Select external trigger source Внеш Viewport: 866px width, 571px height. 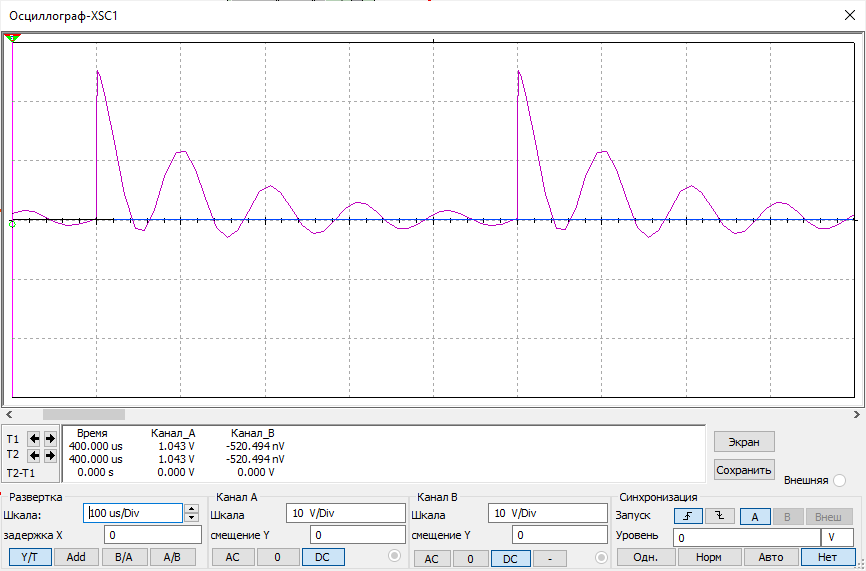pos(828,517)
